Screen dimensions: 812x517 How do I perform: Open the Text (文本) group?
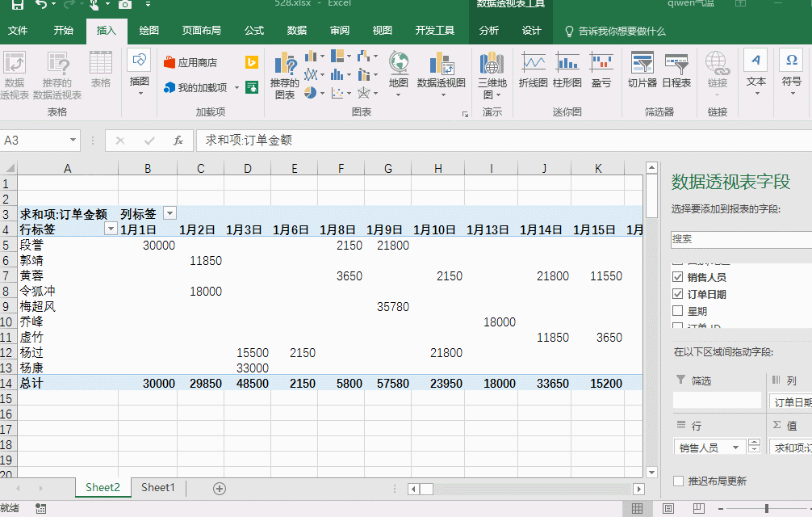(755, 73)
